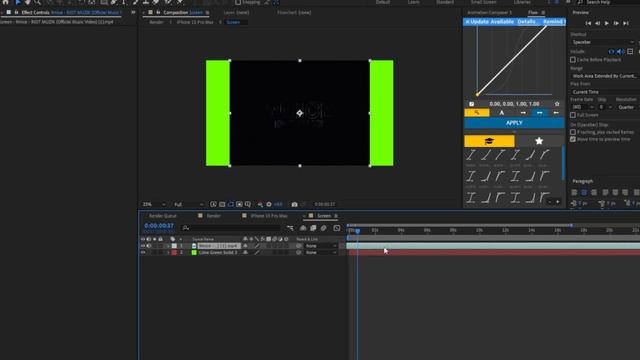Screen dimensions: 640x360
Task: Hide layer 1 with its eye icon
Action: click(143, 246)
